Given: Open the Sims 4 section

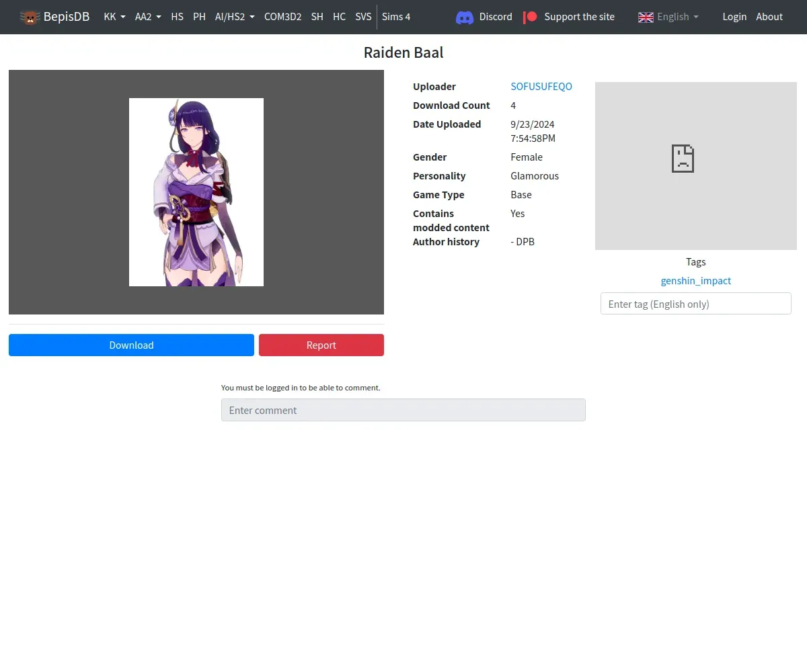Looking at the screenshot, I should (x=396, y=17).
